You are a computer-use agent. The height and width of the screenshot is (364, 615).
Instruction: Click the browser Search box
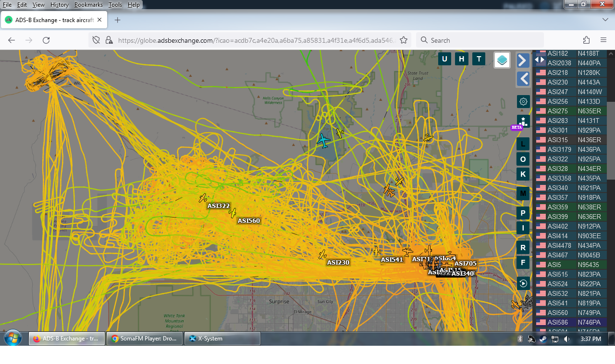pyautogui.click(x=480, y=40)
